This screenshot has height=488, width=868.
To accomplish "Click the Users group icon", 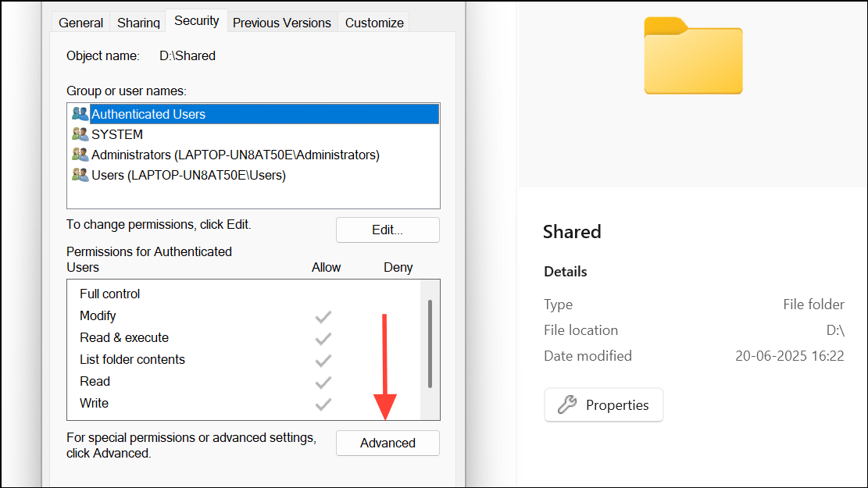I will (x=80, y=175).
